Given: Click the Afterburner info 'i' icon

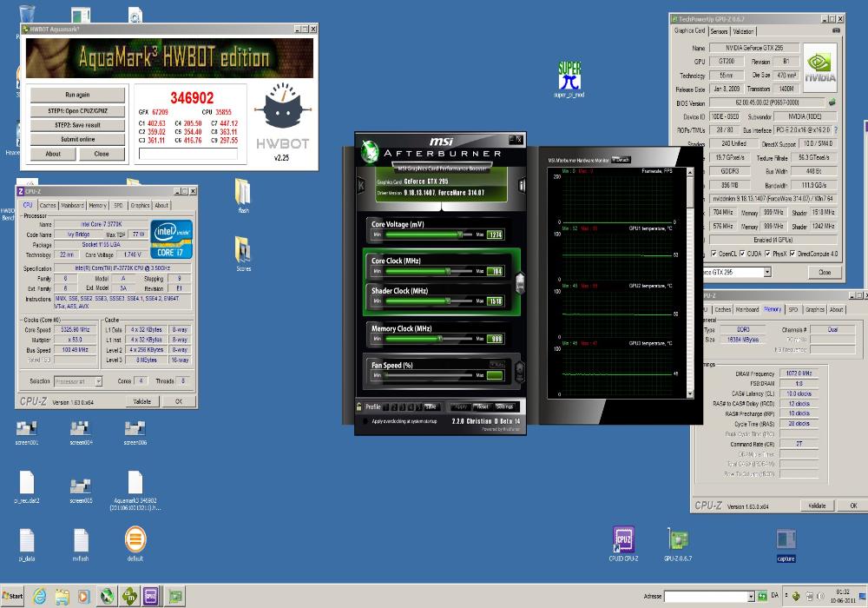Looking at the screenshot, I should click(522, 186).
